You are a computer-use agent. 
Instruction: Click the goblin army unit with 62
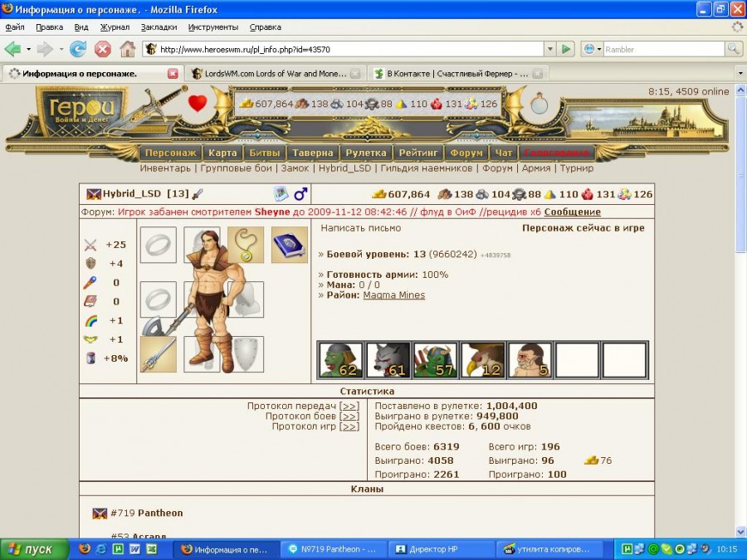(x=340, y=359)
